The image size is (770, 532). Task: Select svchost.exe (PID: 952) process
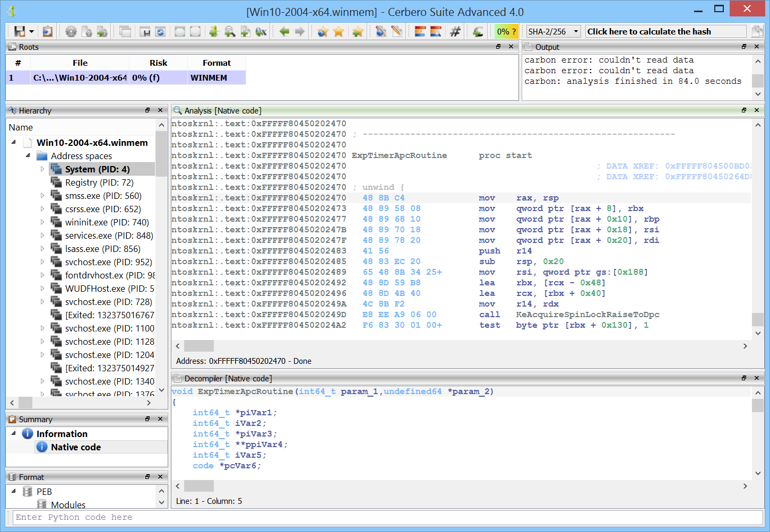click(109, 262)
